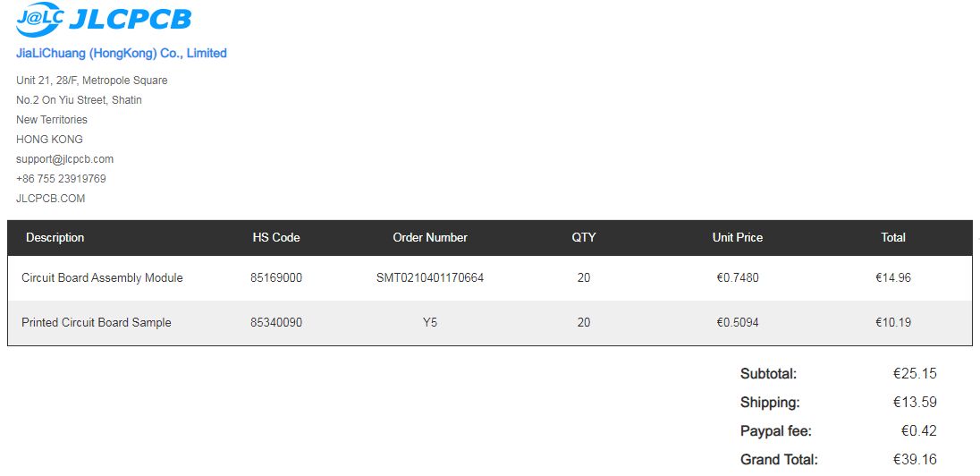Viewport: 980px width, 476px height.
Task: Click the HS Code column header
Action: (x=276, y=237)
